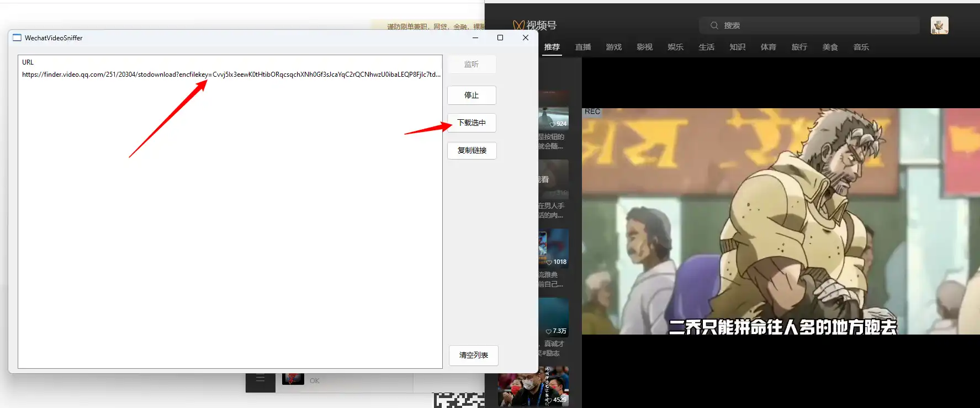The width and height of the screenshot is (980, 408).
Task: Select the captured finder.video.qq.com URL row
Action: tap(231, 75)
